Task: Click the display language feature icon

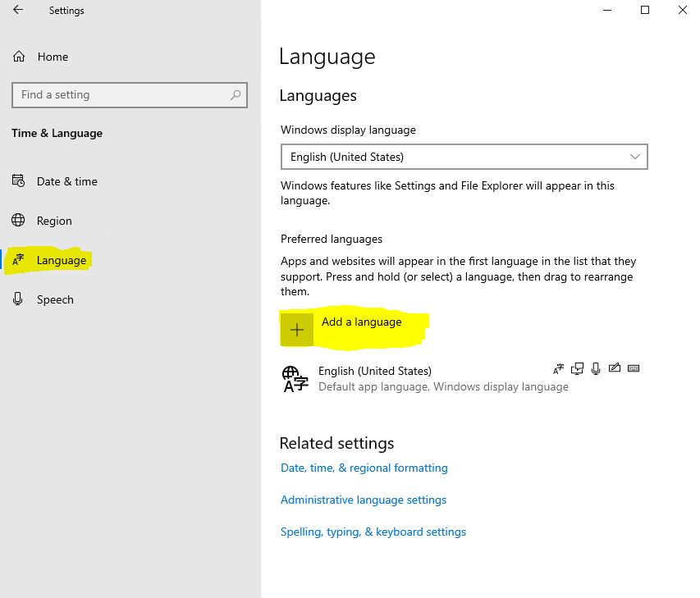Action: coord(558,368)
